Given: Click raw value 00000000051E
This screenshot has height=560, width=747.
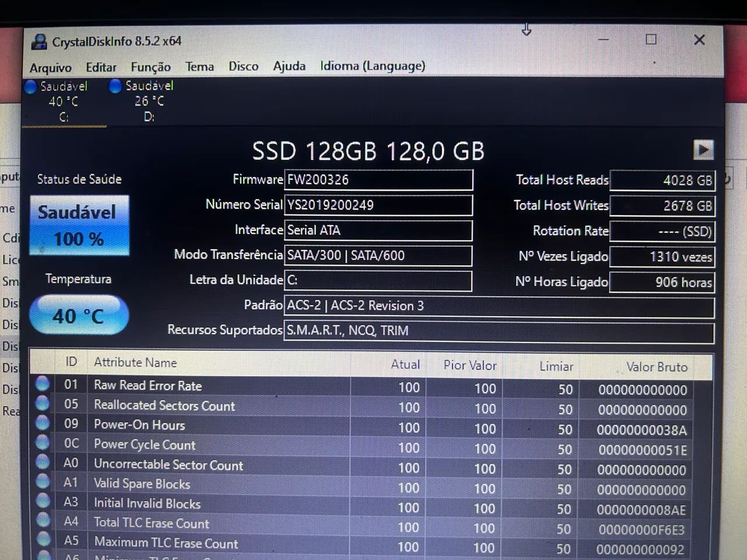Looking at the screenshot, I should point(642,450).
